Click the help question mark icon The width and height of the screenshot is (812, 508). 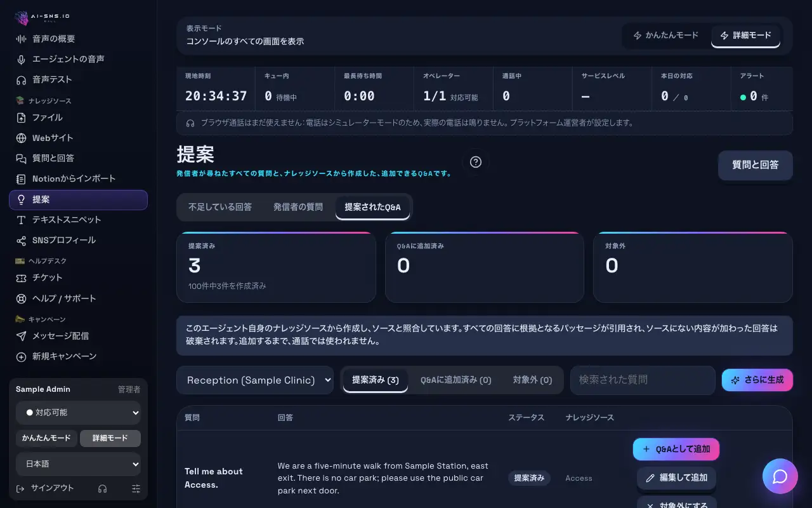pyautogui.click(x=476, y=162)
